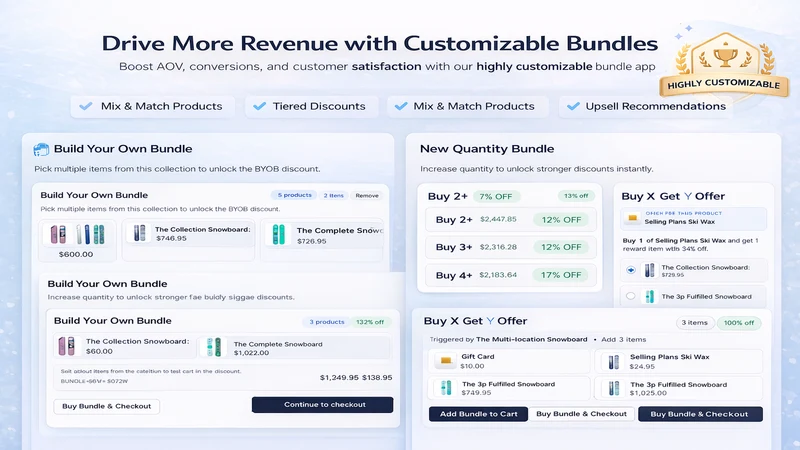Click Add Bundle to Cart
The height and width of the screenshot is (450, 800).
click(x=478, y=414)
